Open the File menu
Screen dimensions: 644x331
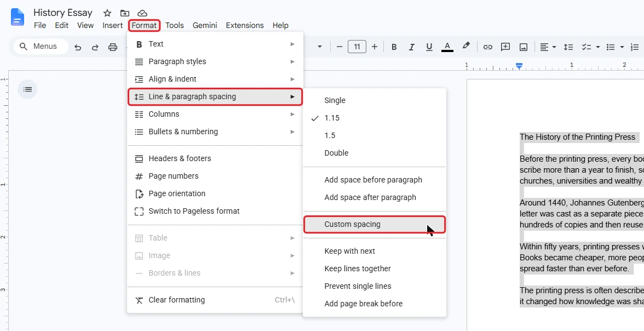pos(40,25)
